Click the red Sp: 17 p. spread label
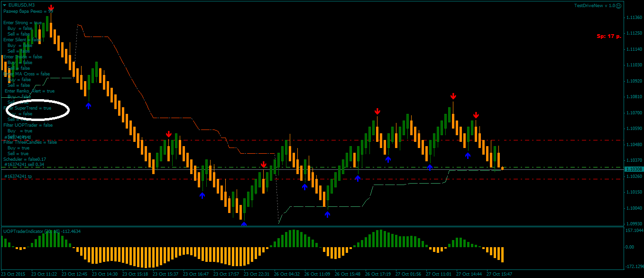This screenshot has height=278, width=644. coord(609,36)
